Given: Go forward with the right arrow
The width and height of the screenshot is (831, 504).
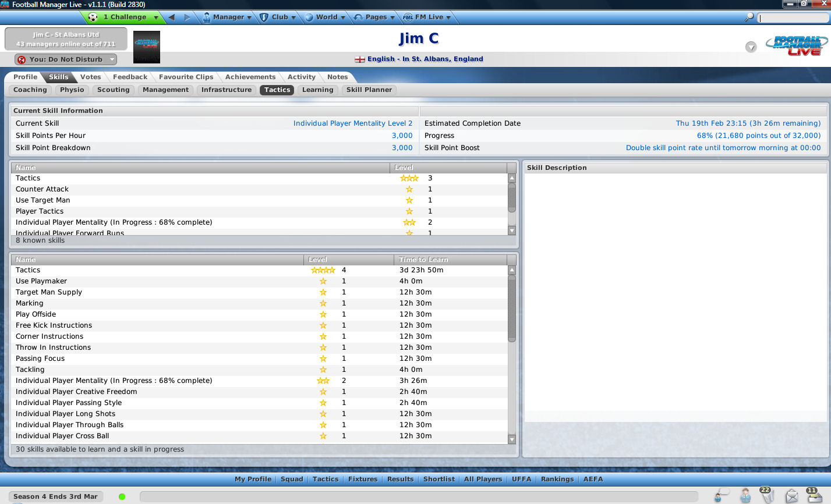Looking at the screenshot, I should (x=188, y=17).
